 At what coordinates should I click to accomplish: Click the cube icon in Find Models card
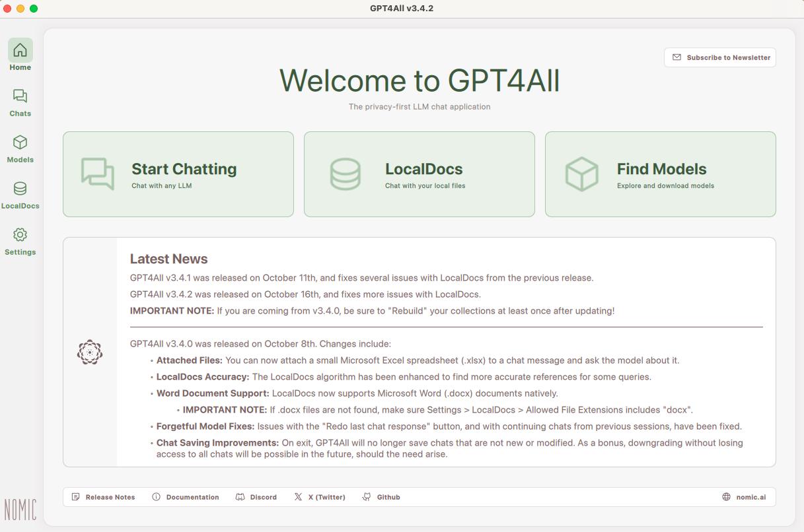pos(581,174)
